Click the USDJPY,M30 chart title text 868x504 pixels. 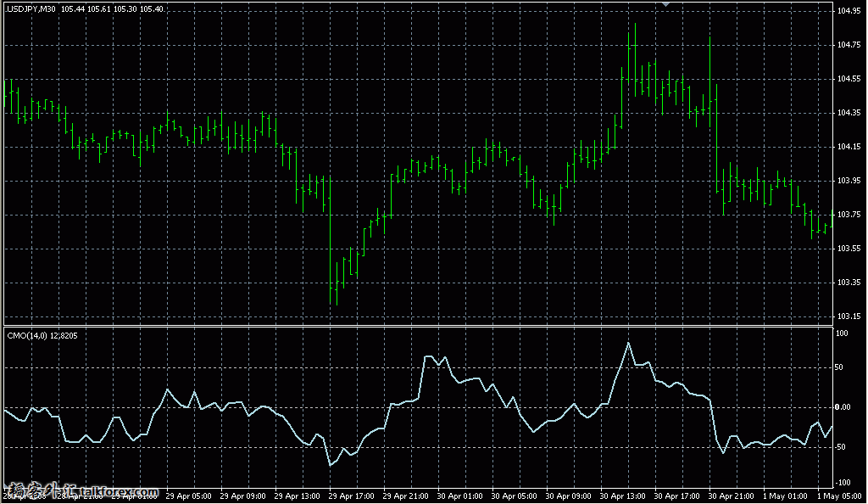[31, 8]
